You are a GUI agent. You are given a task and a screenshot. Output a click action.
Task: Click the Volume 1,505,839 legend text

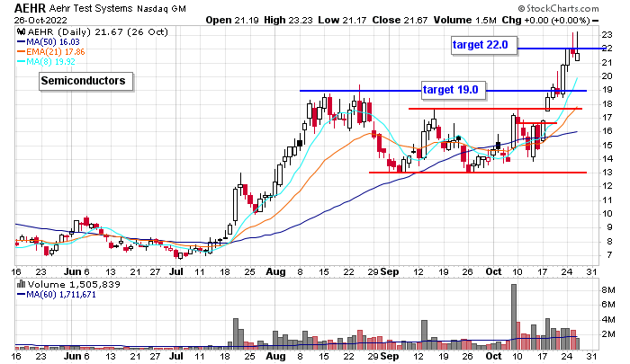tap(74, 285)
